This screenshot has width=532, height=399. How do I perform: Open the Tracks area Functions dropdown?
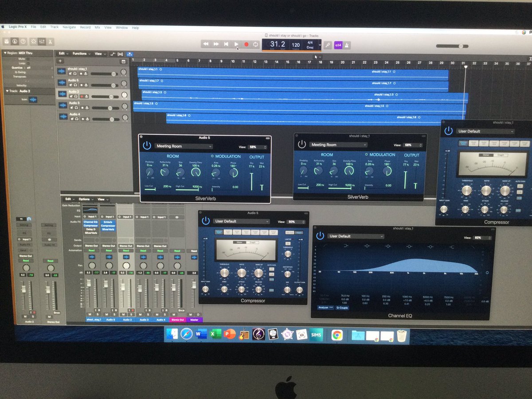click(x=81, y=54)
